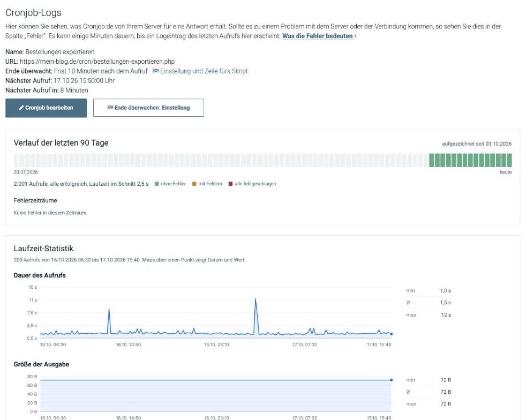Image resolution: width=526 pixels, height=420 pixels.
Task: Click the URL mein-blog.de/cron/bestellungen-exportieren.php
Action: coord(97,62)
